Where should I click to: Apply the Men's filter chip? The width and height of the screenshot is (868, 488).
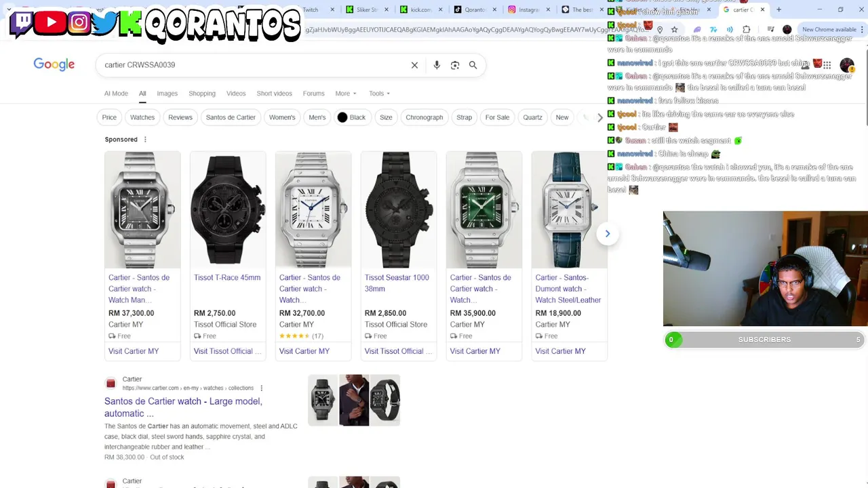click(317, 117)
